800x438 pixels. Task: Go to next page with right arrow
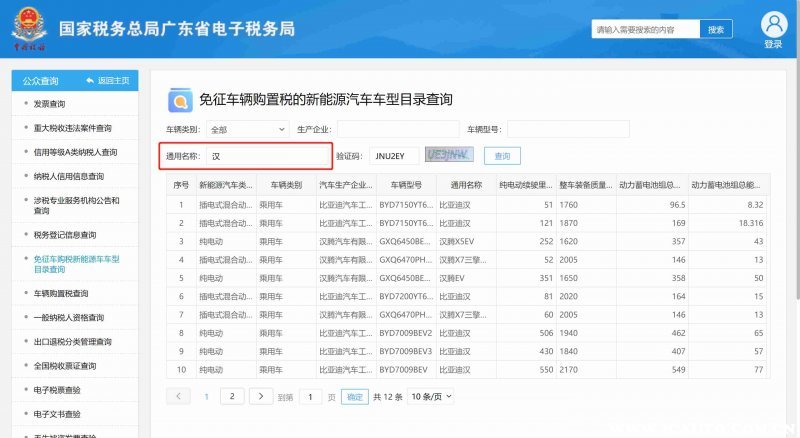click(x=260, y=396)
